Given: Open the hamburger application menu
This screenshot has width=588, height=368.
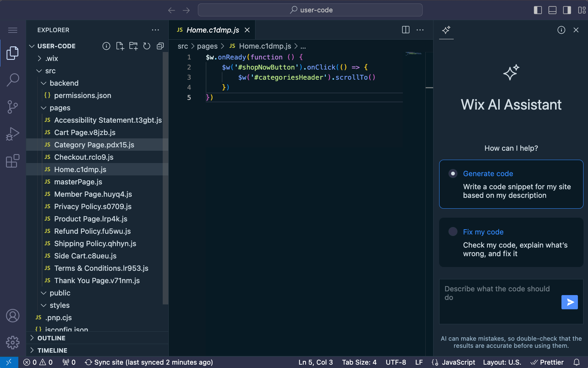Looking at the screenshot, I should tap(13, 30).
